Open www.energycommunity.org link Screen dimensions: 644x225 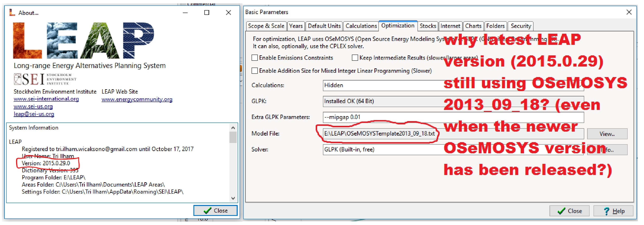tap(137, 99)
